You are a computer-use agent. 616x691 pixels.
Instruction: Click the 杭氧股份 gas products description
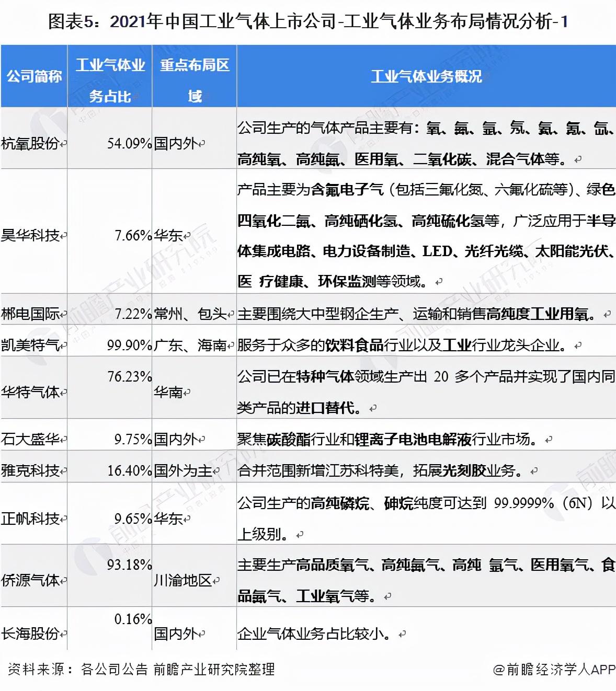[x=426, y=143]
